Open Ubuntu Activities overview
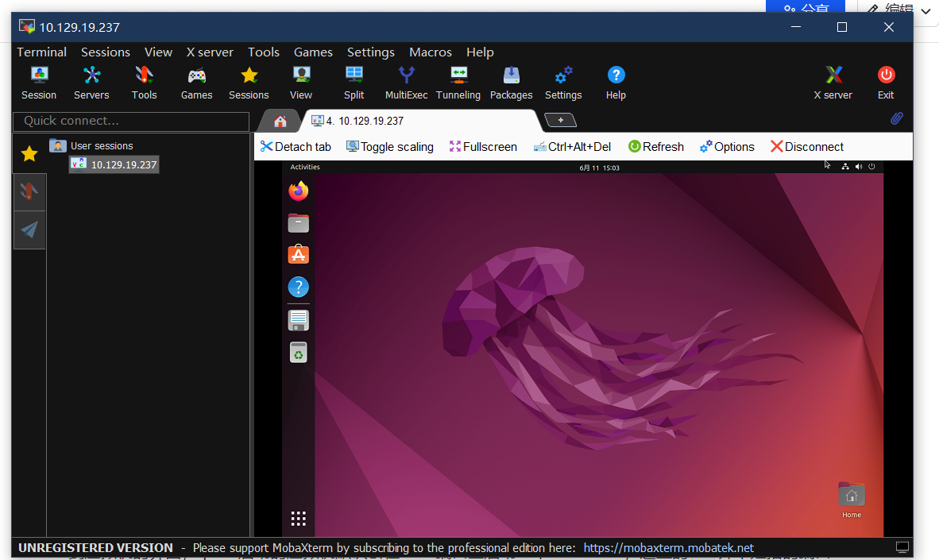 point(305,167)
